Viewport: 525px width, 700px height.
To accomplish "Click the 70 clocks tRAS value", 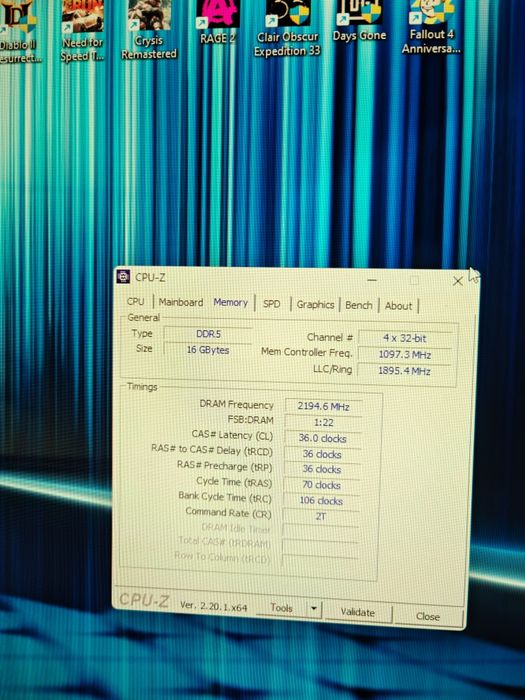I will coord(321,485).
